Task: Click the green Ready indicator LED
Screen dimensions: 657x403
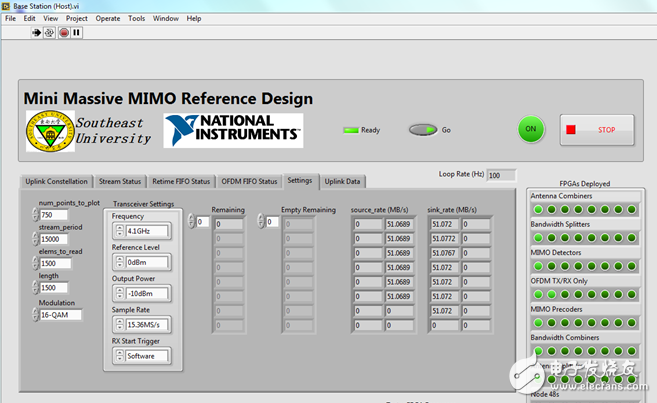Action: pyautogui.click(x=351, y=130)
